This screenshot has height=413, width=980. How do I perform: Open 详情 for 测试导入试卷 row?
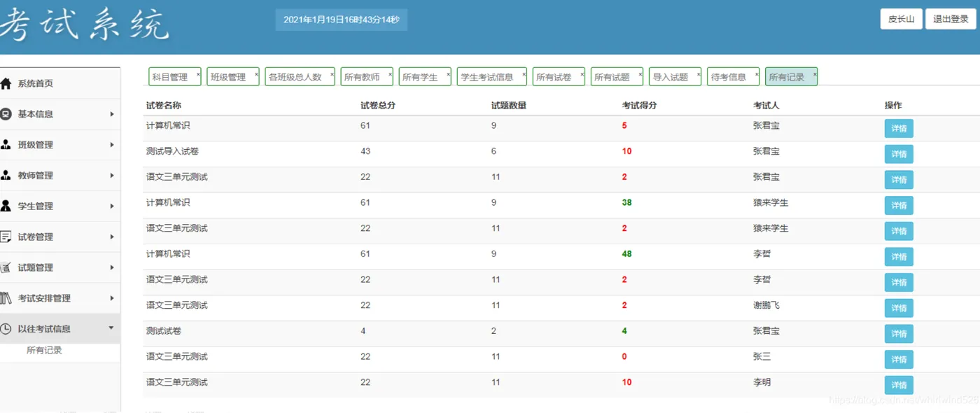(x=899, y=154)
